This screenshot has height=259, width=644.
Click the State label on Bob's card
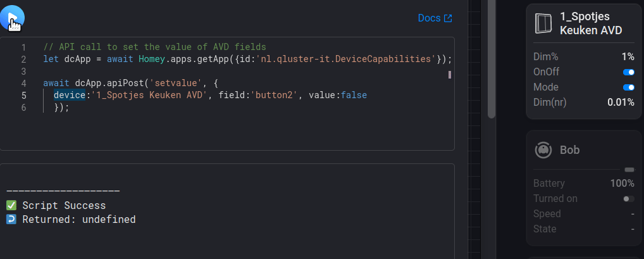tap(545, 229)
